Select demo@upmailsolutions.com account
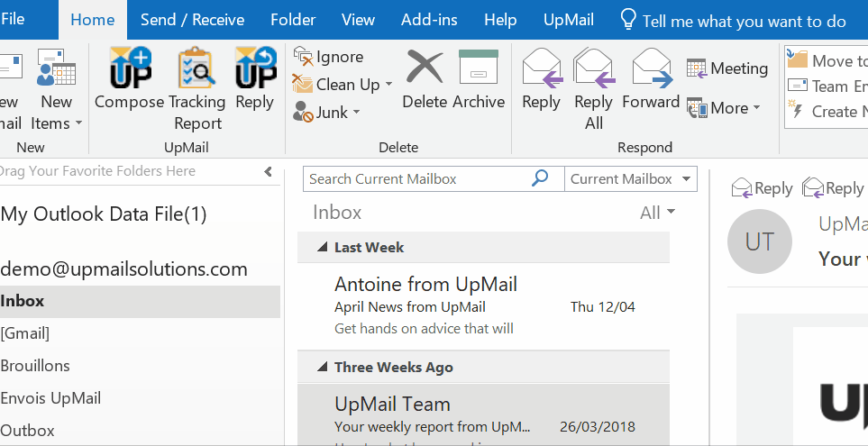868x446 pixels. coord(124,269)
